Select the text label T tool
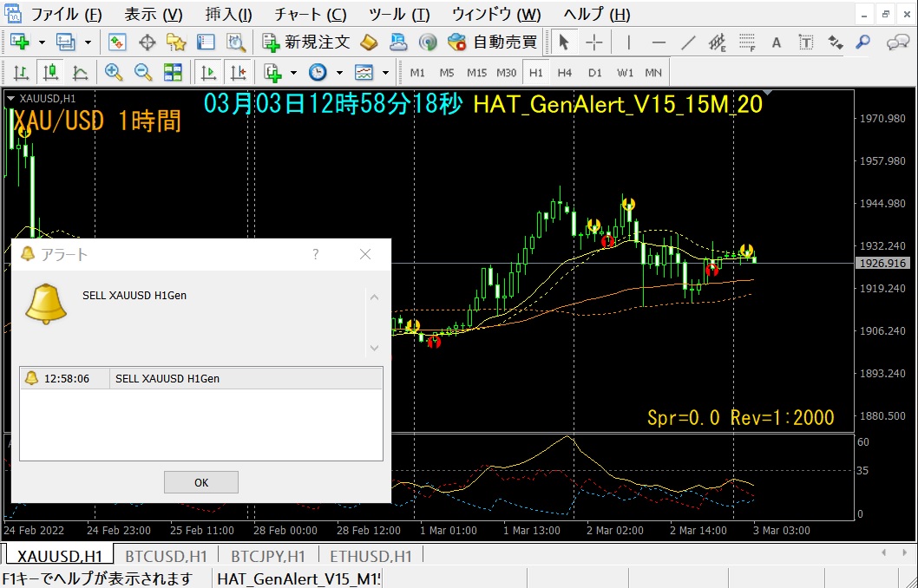 806,42
